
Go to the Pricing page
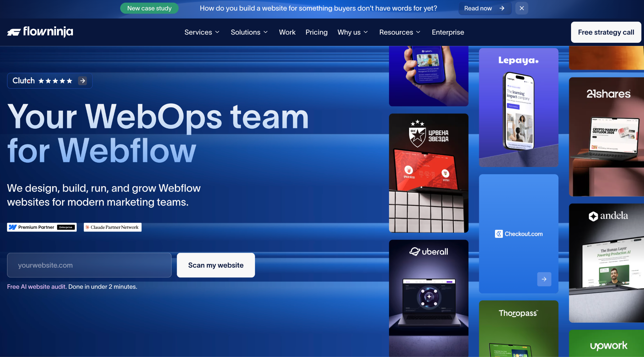(x=316, y=32)
